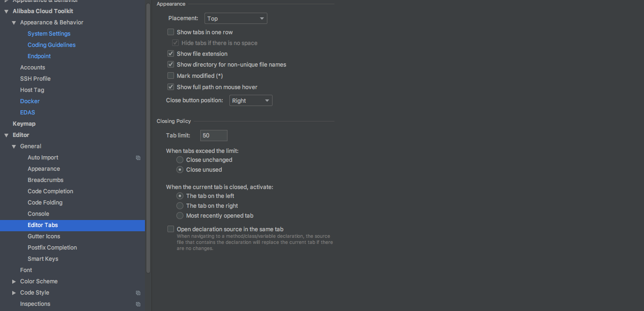644x311 pixels.
Task: Collapse the Editor section arrow
Action: (x=7, y=135)
